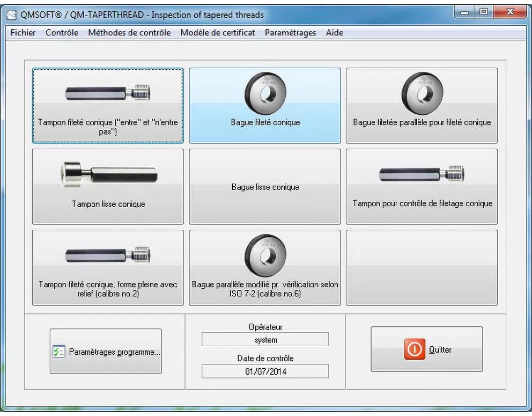Click ring gauge icon above Bague fileté conique
Image resolution: width=532 pixels, height=416 pixels.
265,93
